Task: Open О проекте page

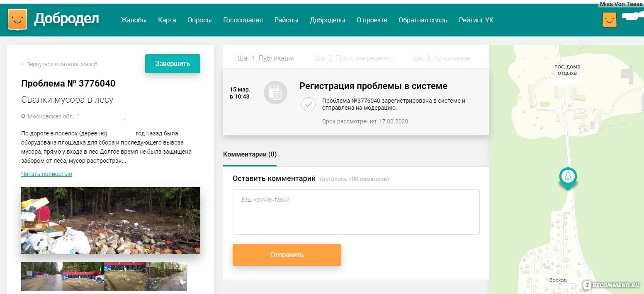Action: 372,20
